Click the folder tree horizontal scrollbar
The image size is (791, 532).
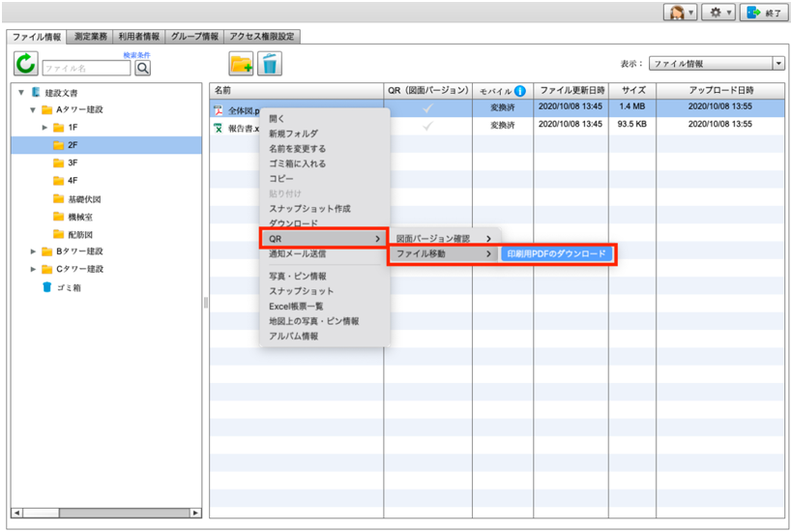tap(106, 513)
